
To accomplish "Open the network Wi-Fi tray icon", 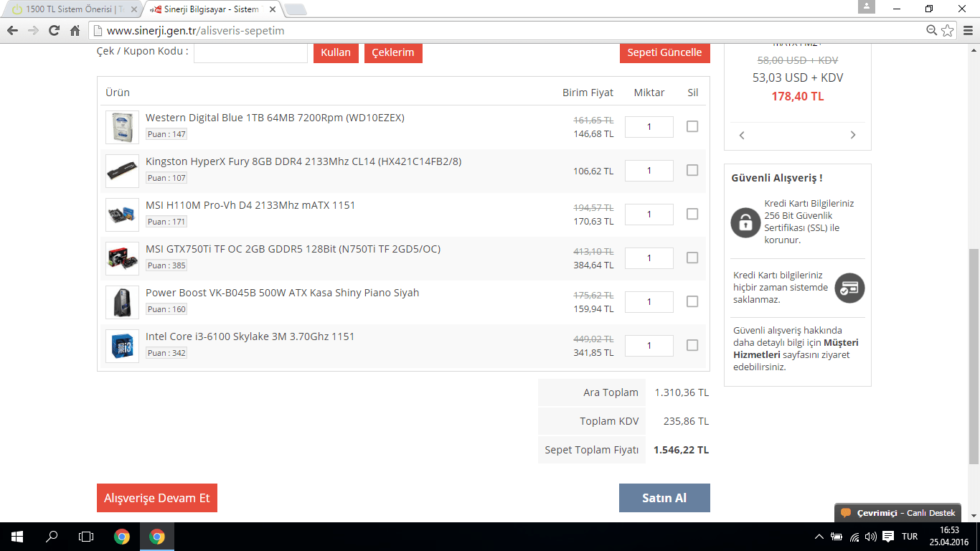I will tap(854, 537).
